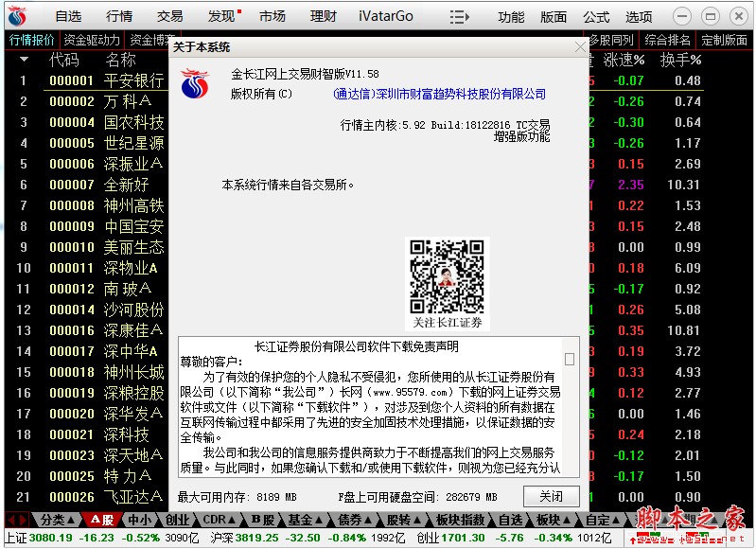Click the red right arrow on the bottom tab bar
The width and height of the screenshot is (756, 549).
(x=23, y=520)
